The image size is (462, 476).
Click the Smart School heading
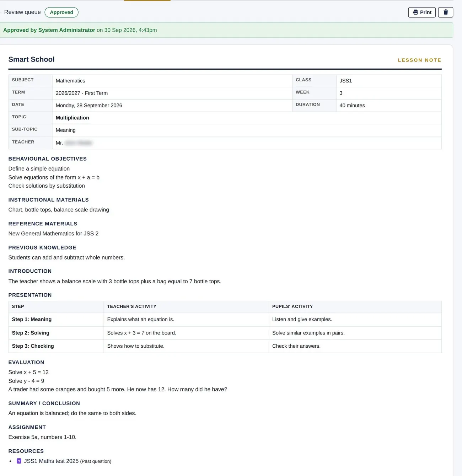31,59
